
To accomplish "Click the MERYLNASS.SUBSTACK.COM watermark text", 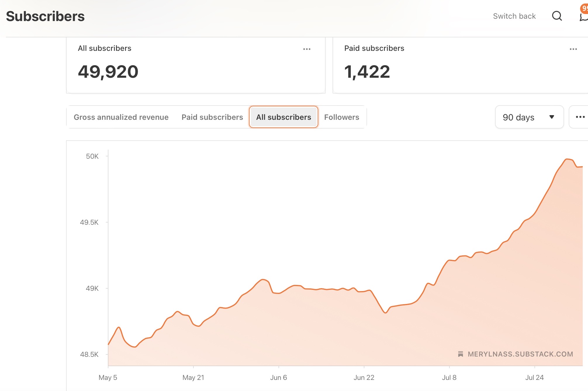I will pyautogui.click(x=520, y=354).
